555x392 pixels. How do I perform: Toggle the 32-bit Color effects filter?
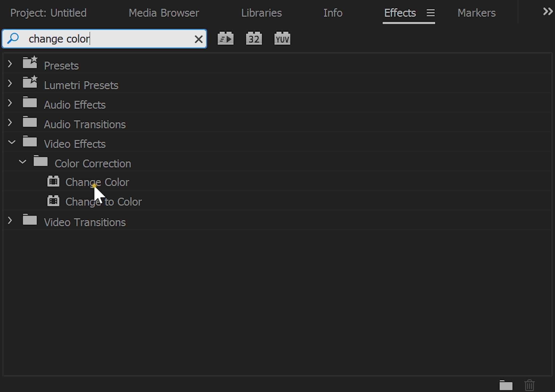(254, 38)
